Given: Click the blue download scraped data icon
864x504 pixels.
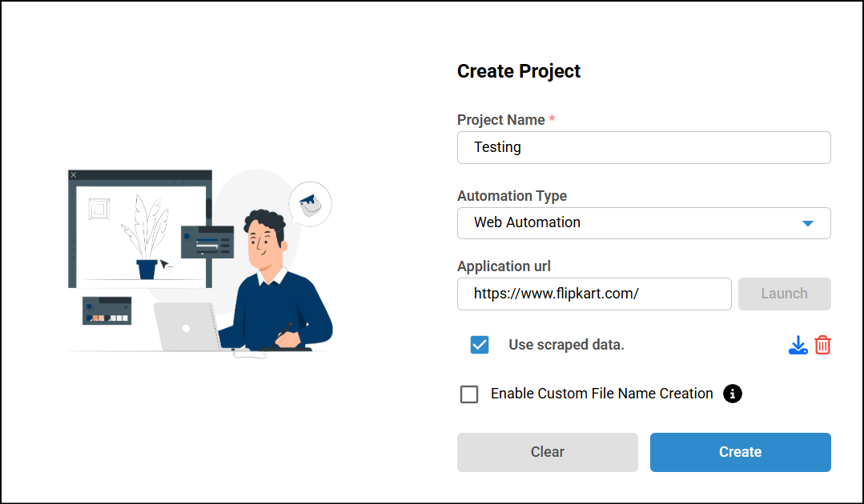Looking at the screenshot, I should coord(798,345).
